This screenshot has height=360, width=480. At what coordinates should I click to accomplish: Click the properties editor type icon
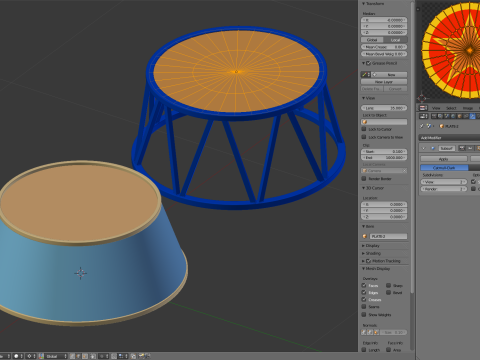coord(424,116)
